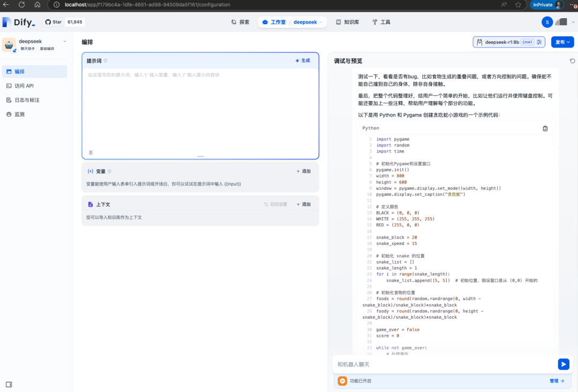Click the browser back arrow
The width and height of the screenshot is (578, 392).
6,5
